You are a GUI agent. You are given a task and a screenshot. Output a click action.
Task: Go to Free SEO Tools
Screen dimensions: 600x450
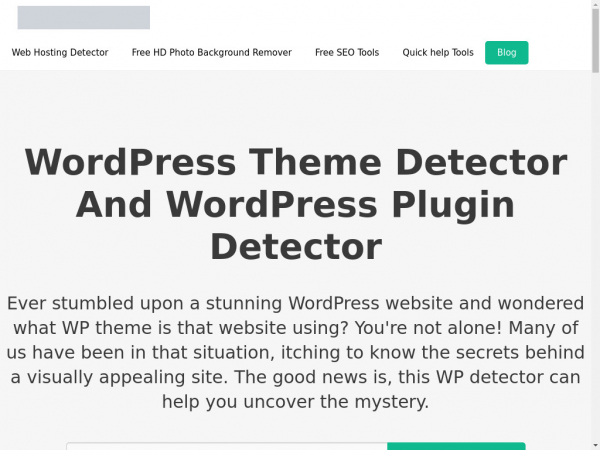click(347, 52)
